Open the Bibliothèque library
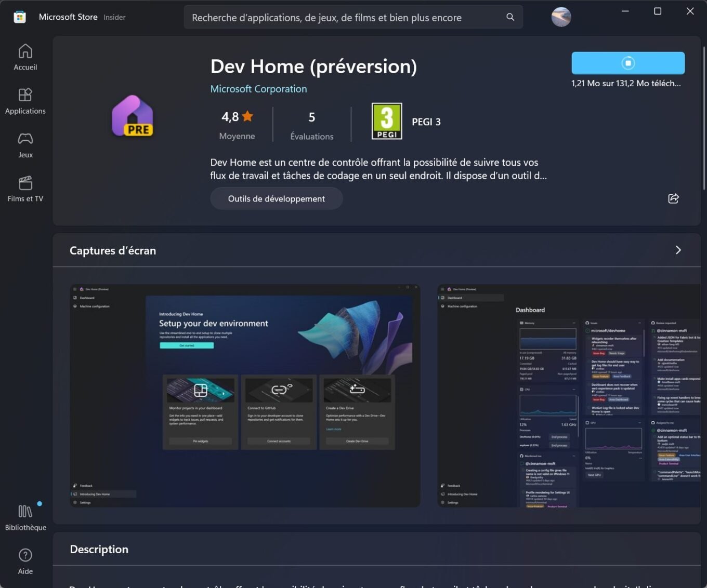 point(25,517)
